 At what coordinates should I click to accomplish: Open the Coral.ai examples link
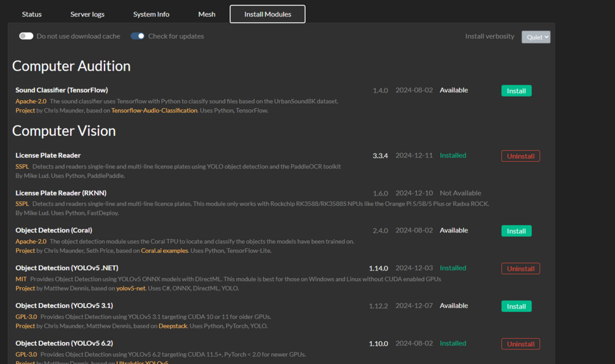click(x=164, y=251)
